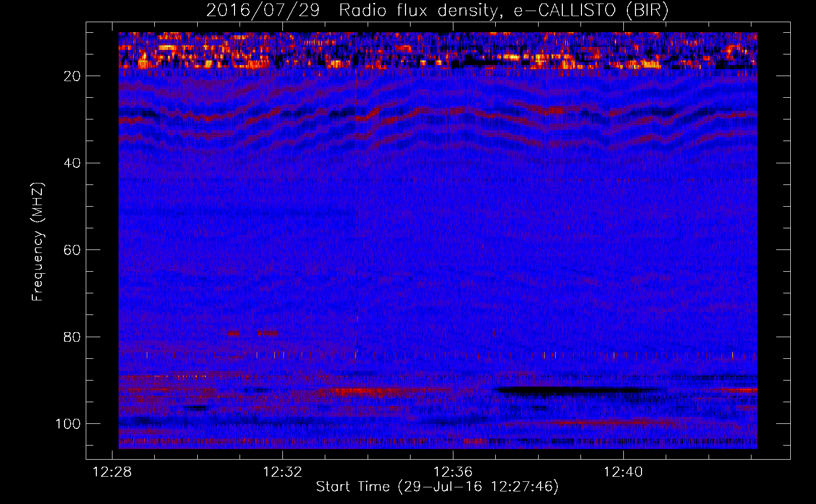Click the 40 frequency tick label

click(x=72, y=163)
